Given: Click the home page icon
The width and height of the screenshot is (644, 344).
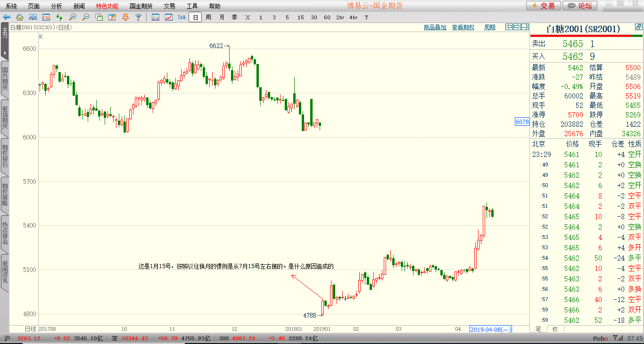Looking at the screenshot, I should pyautogui.click(x=19, y=17).
